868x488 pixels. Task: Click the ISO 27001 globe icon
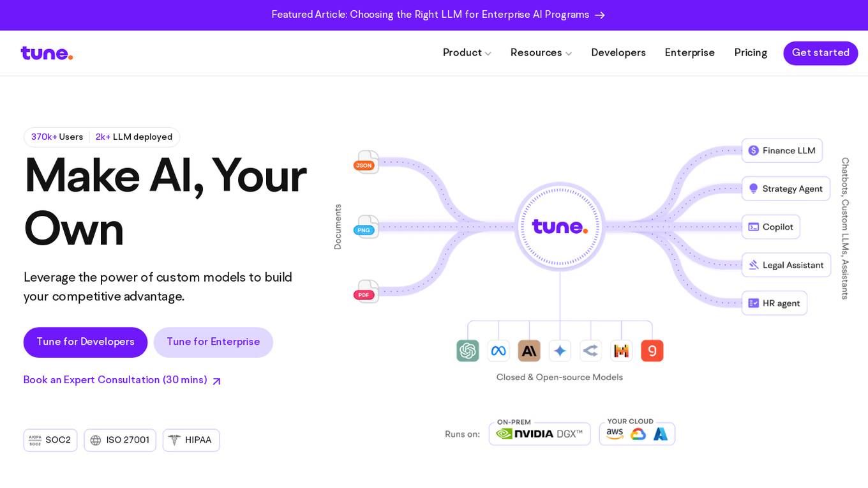(96, 440)
